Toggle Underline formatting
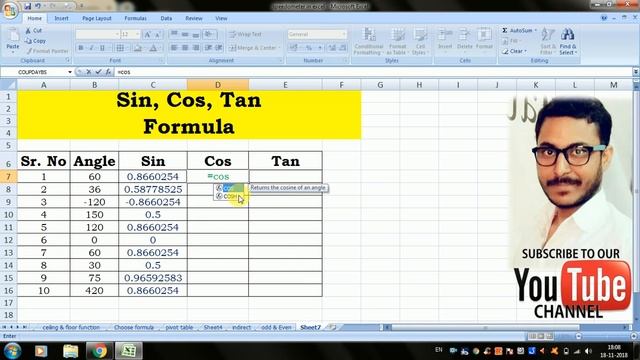 (102, 48)
